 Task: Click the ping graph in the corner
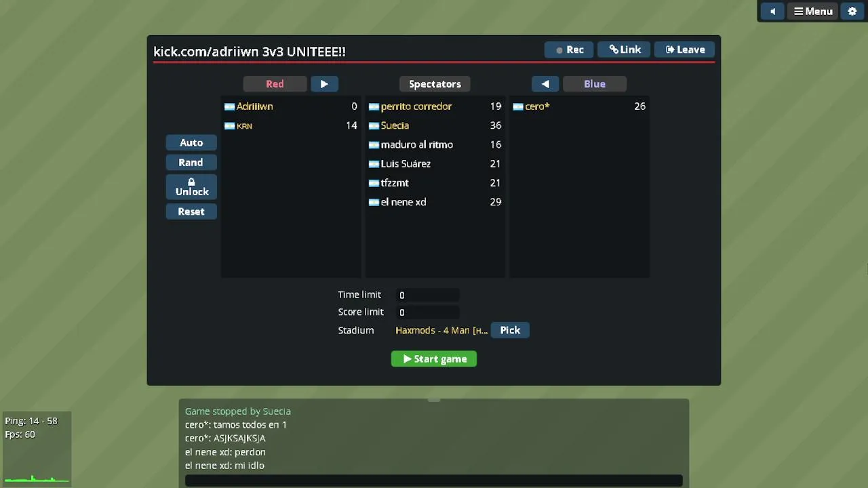37,479
